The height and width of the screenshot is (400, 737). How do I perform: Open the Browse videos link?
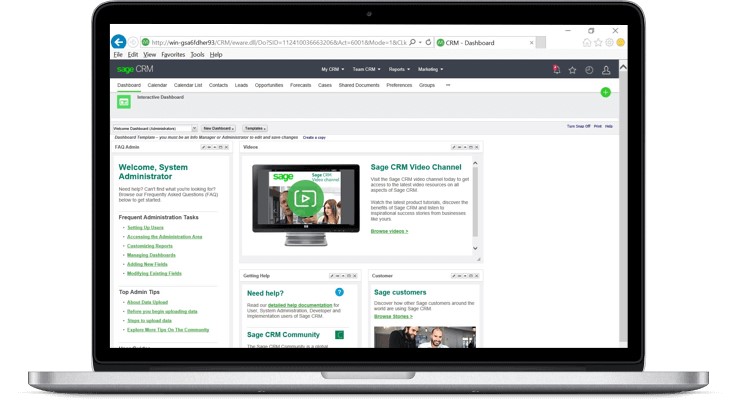point(389,231)
